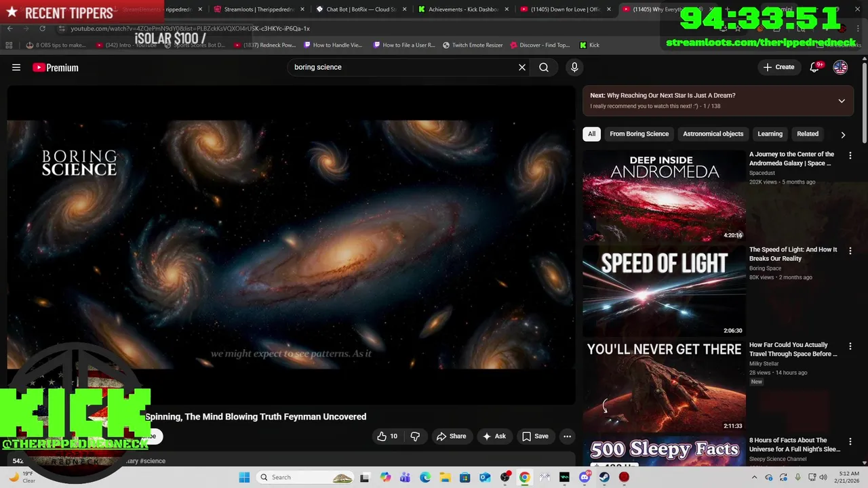Open Chrome apps grid in bookmarks bar

[x=9, y=45]
